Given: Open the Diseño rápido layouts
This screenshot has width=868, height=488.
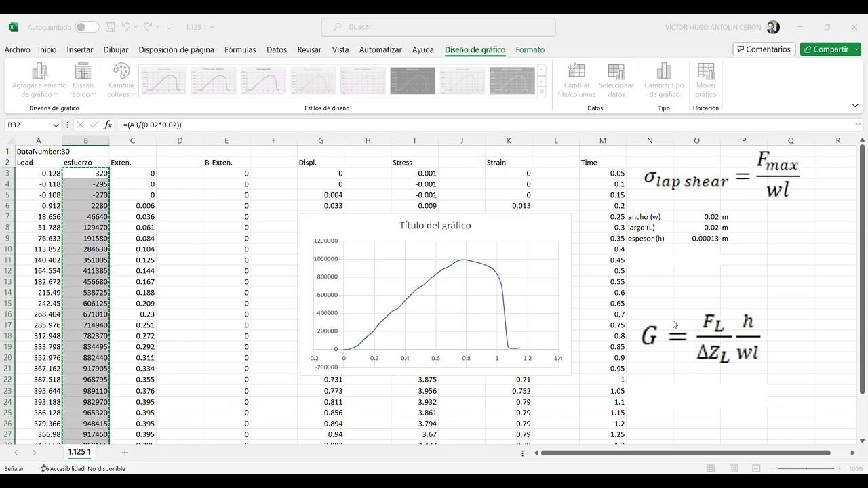Looking at the screenshot, I should (83, 80).
